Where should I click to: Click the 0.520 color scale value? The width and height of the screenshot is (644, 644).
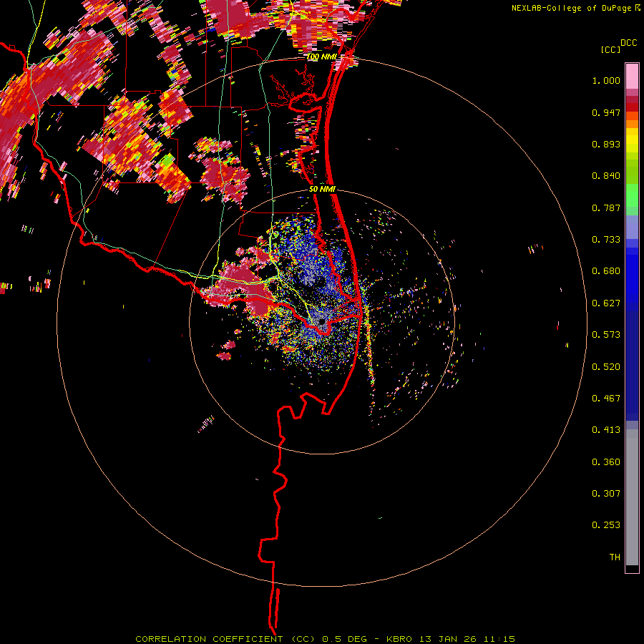tap(606, 367)
